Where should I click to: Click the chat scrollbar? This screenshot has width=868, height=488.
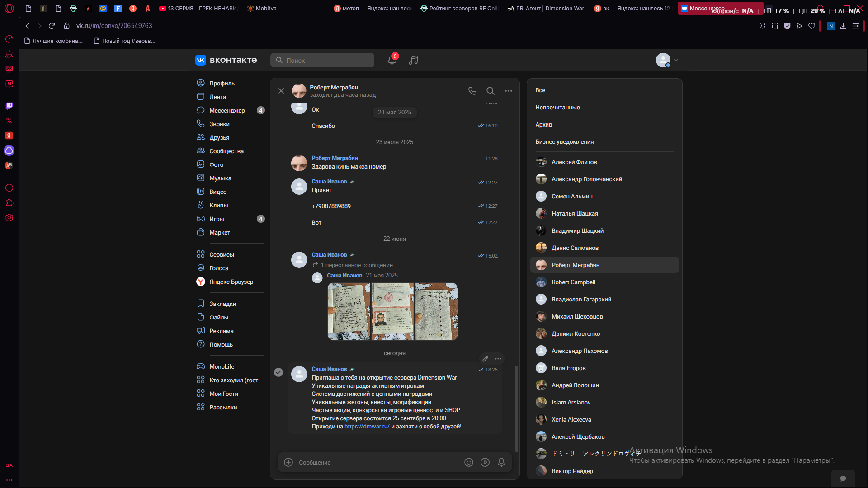[517, 408]
